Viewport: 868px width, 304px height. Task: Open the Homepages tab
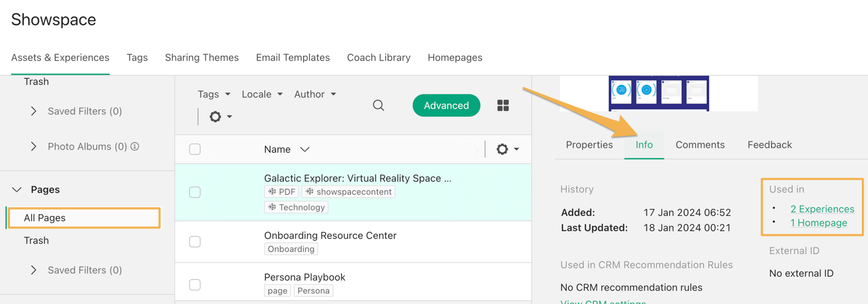pos(455,58)
